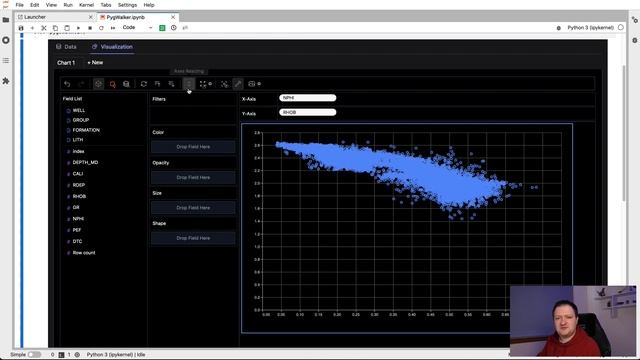Switch to the Launcher tab
The height and width of the screenshot is (360, 640).
[x=55, y=17]
